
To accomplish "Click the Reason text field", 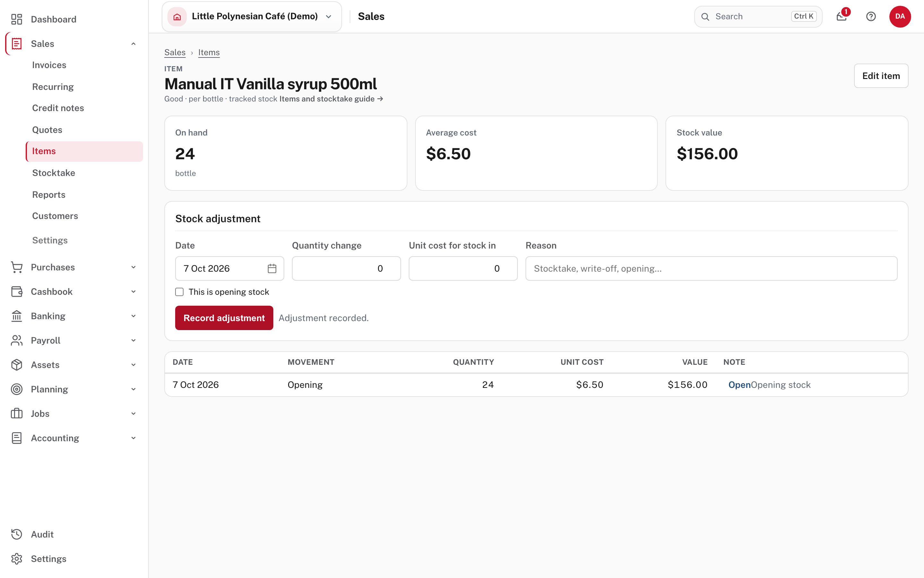I will click(x=711, y=268).
